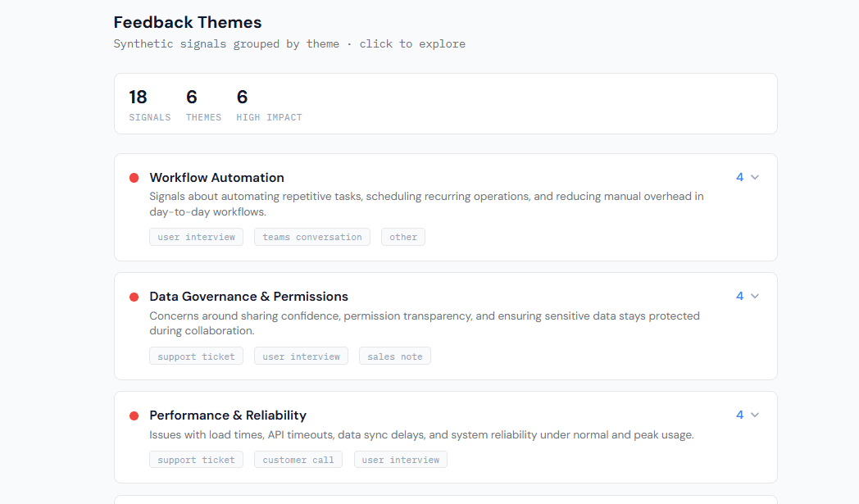Viewport: 859px width, 504px height.
Task: Click the signal count 4 for Data Governance
Action: click(x=739, y=297)
